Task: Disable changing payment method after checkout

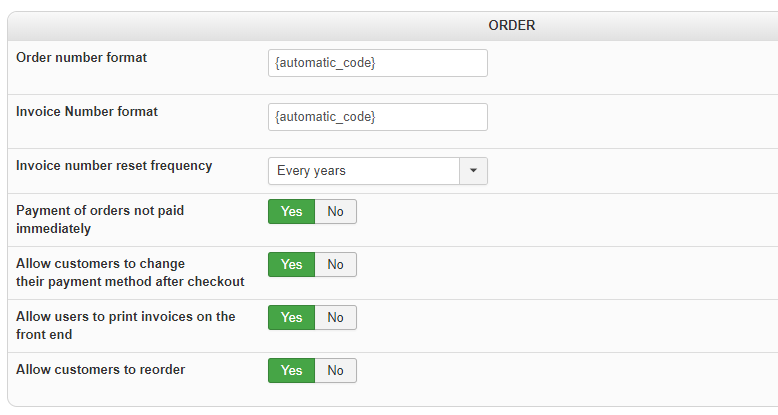Action: (335, 264)
